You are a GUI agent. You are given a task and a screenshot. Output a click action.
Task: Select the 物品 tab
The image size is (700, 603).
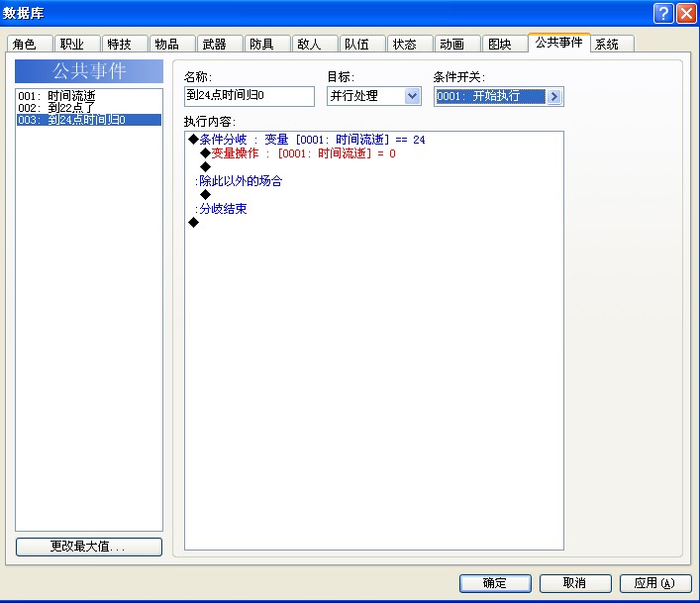172,44
